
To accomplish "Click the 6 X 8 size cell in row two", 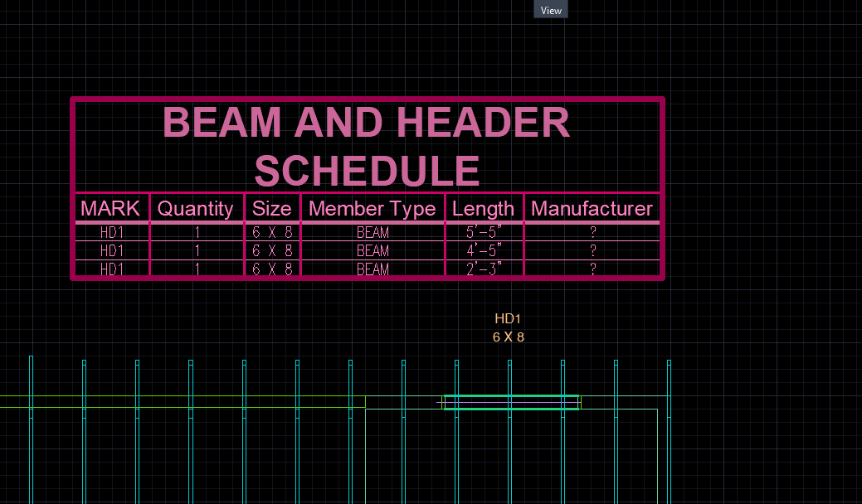I will 271,250.
